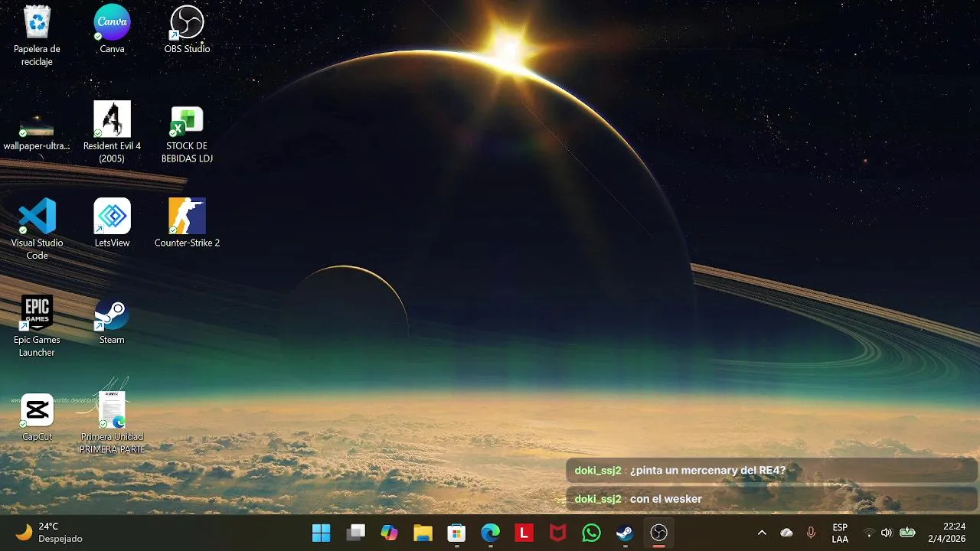Select the CapCut desktop icon

pos(37,418)
